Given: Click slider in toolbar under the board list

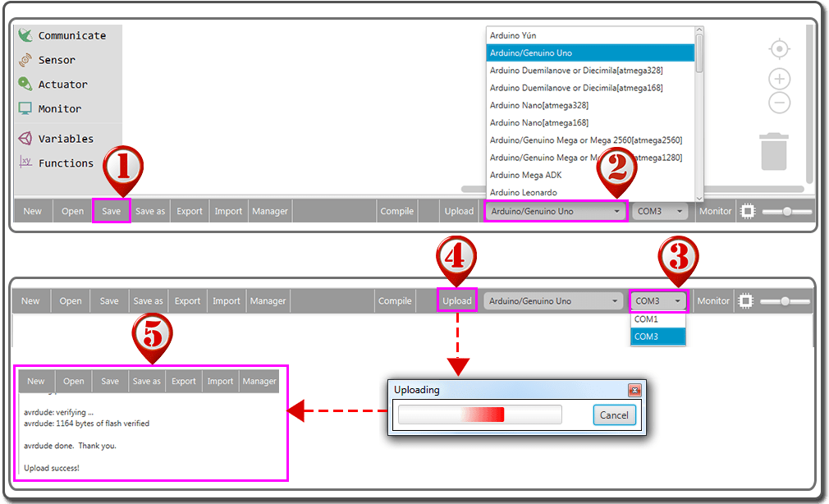Looking at the screenshot, I should click(786, 212).
